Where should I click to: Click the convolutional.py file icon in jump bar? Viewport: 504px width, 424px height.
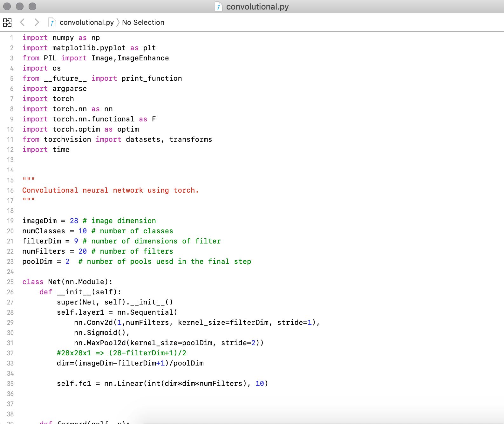point(52,22)
